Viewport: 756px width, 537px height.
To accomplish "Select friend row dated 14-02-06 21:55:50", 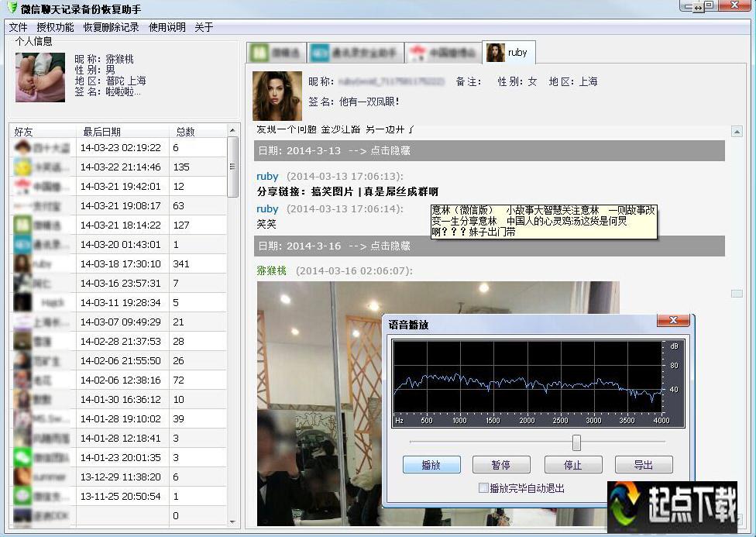I will [x=119, y=360].
